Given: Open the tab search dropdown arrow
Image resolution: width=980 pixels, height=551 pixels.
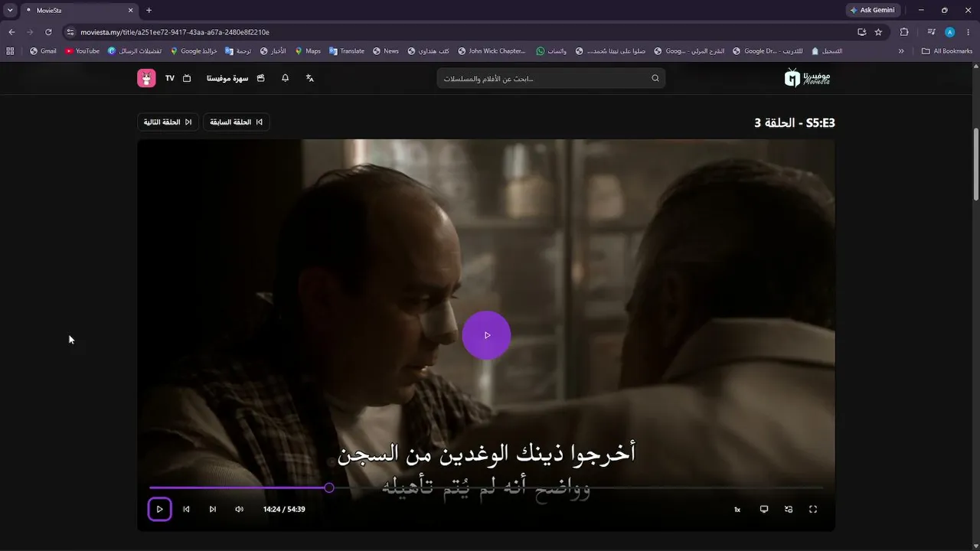Looking at the screenshot, I should click(10, 10).
